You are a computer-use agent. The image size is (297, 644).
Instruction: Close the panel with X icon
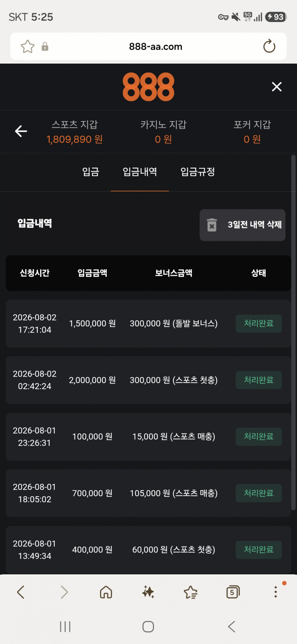[277, 87]
